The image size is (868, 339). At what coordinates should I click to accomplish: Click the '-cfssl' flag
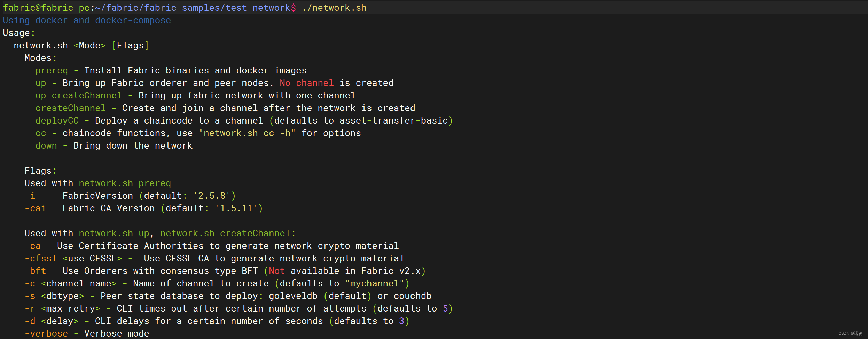coord(40,258)
